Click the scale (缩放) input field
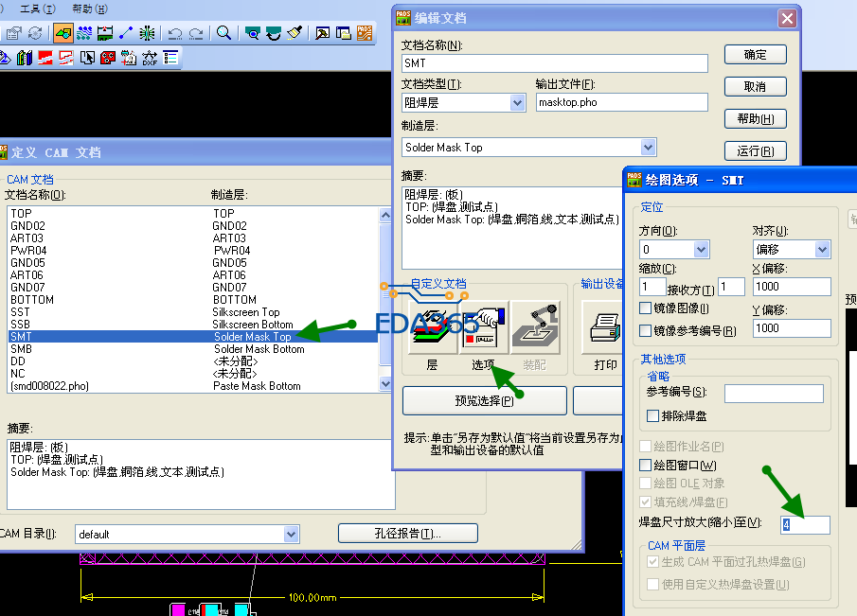This screenshot has width=857, height=616. point(652,287)
